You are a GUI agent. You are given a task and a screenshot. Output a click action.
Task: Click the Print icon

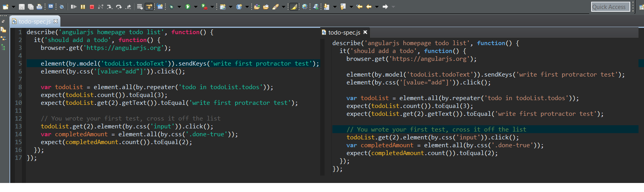(x=39, y=7)
